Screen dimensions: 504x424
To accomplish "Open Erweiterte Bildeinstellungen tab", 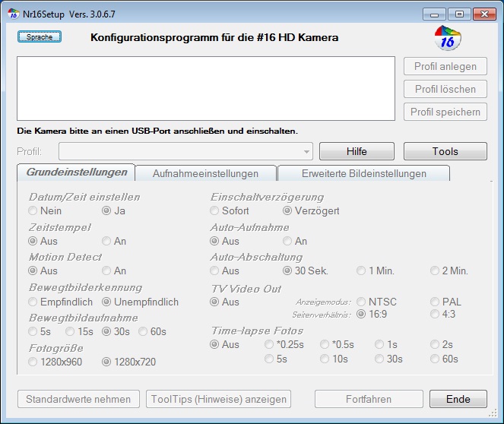I will (364, 173).
